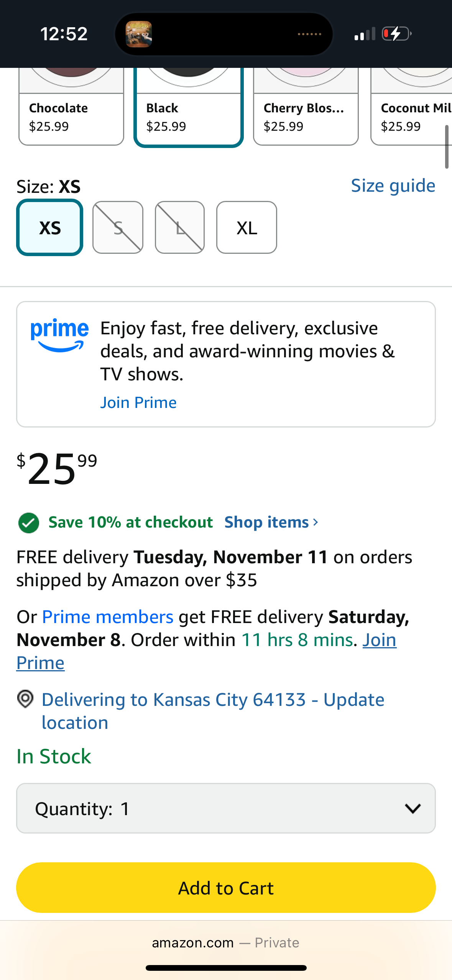Tap the Shop items chevron arrow
This screenshot has width=452, height=980.
316,522
